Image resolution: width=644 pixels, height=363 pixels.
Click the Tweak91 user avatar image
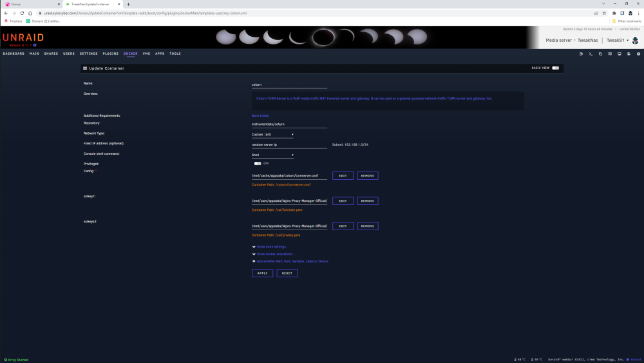[636, 40]
